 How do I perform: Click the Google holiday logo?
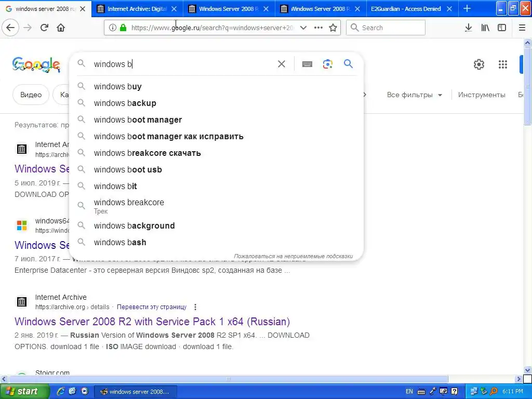[36, 65]
